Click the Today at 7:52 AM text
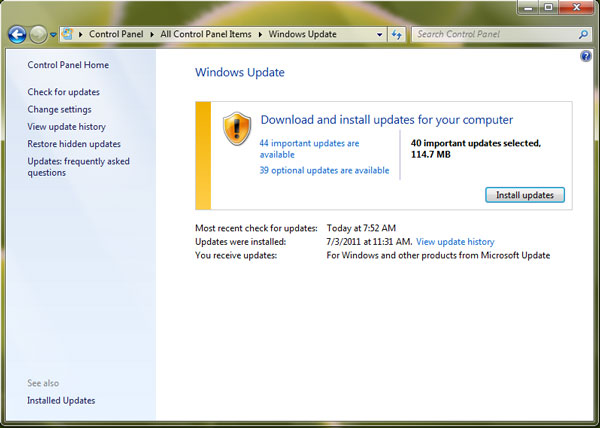 click(x=361, y=228)
